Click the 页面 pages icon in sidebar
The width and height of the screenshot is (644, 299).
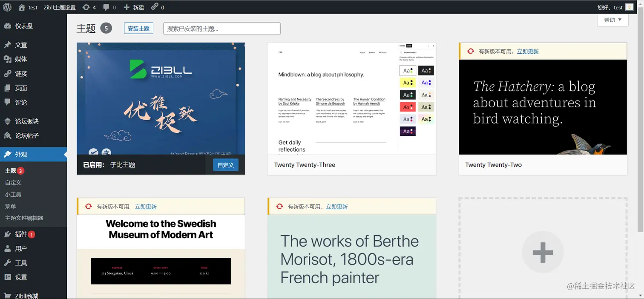[x=8, y=88]
